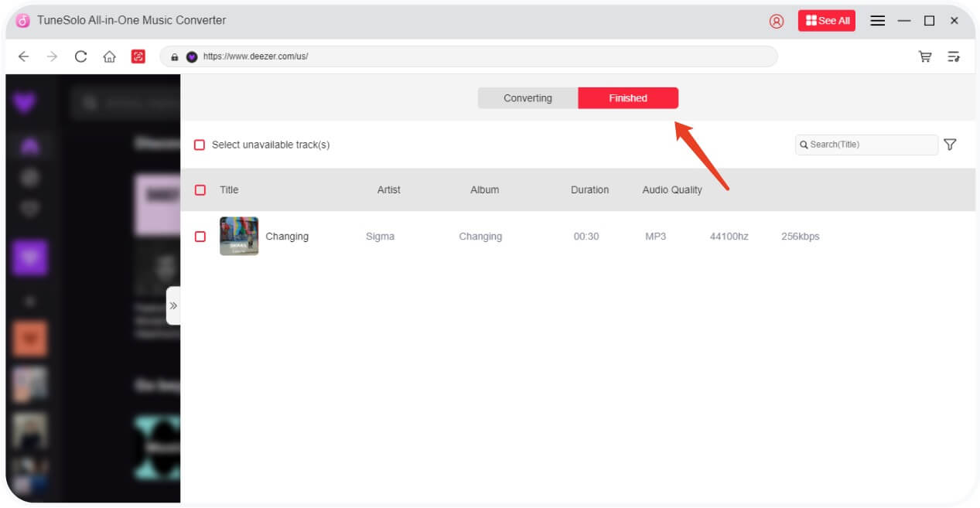Go forward with the forward arrow
Image resolution: width=980 pixels, height=508 pixels.
[52, 56]
